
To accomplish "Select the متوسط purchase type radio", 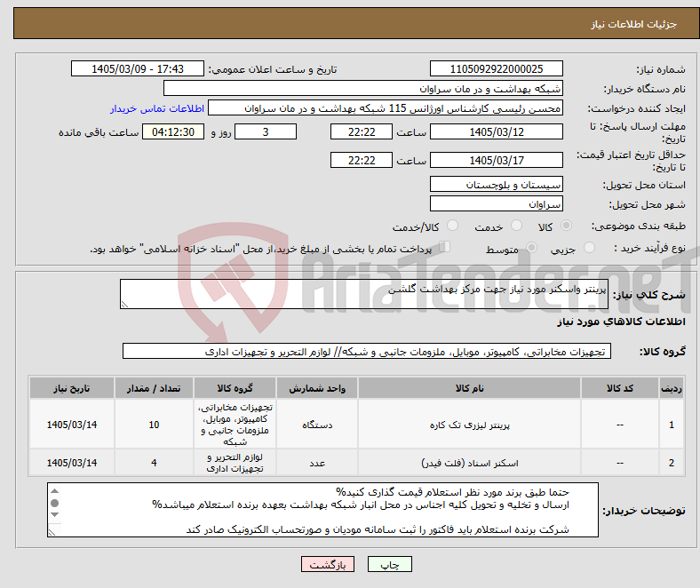I will [x=531, y=248].
